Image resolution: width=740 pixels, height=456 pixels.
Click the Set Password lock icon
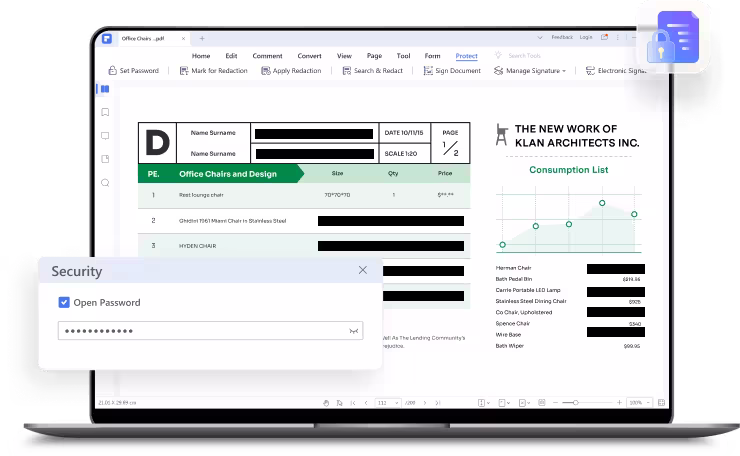click(x=112, y=70)
